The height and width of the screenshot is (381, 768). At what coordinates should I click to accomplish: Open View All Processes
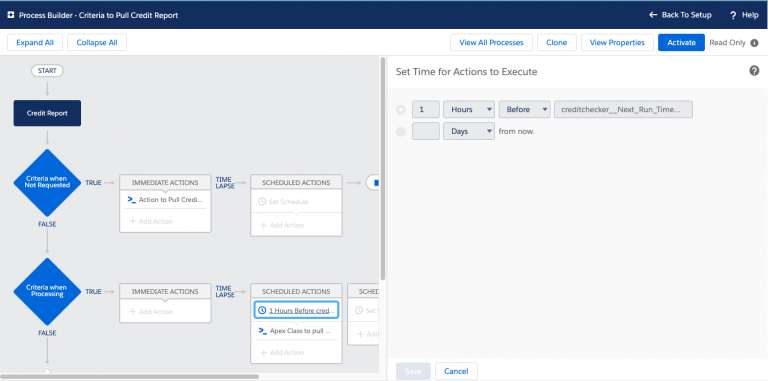point(491,43)
